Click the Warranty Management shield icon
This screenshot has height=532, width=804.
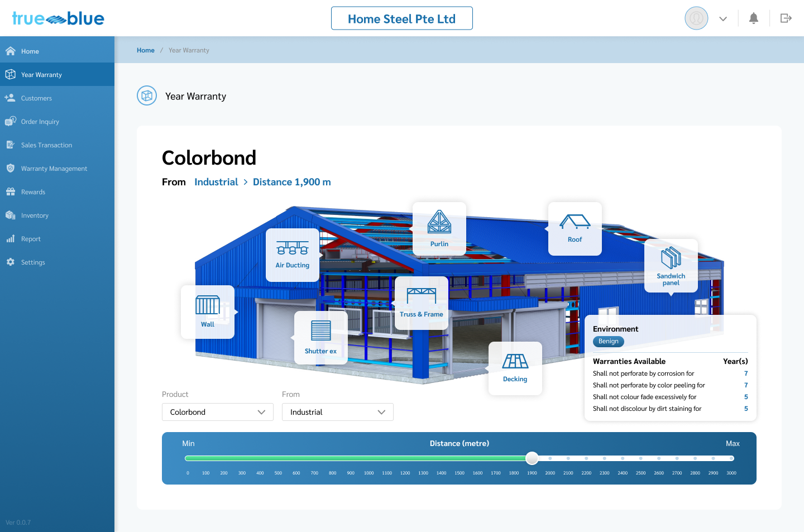click(10, 168)
